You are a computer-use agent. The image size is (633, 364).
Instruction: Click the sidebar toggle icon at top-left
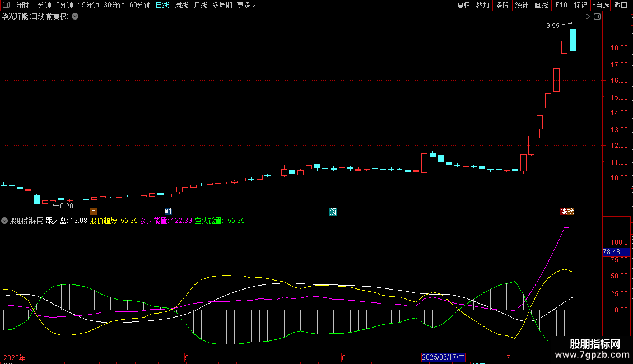(6, 5)
